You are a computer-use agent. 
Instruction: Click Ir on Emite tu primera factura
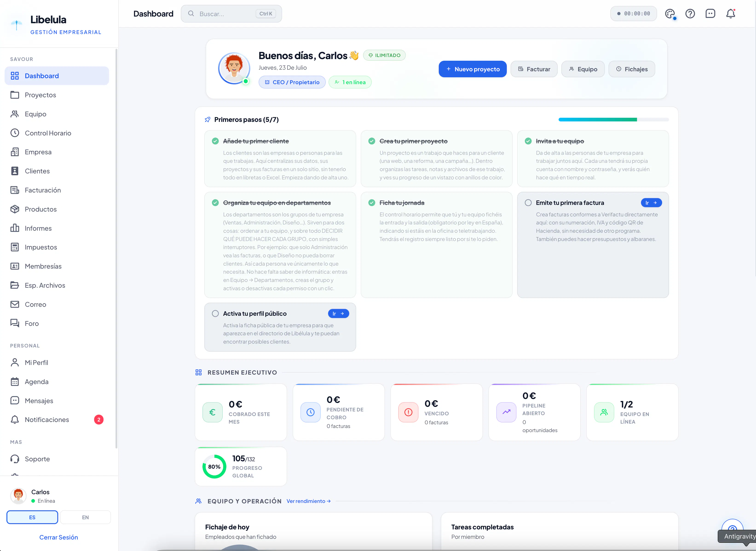click(651, 203)
